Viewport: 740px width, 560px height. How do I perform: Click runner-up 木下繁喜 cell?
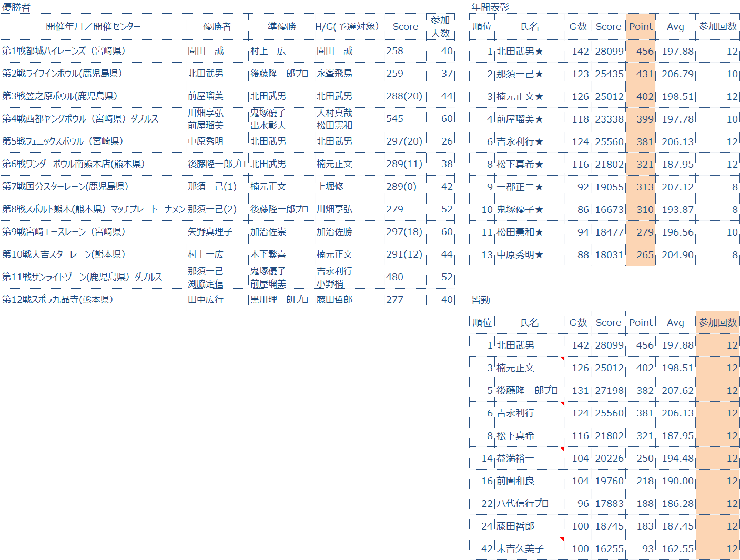tap(281, 254)
